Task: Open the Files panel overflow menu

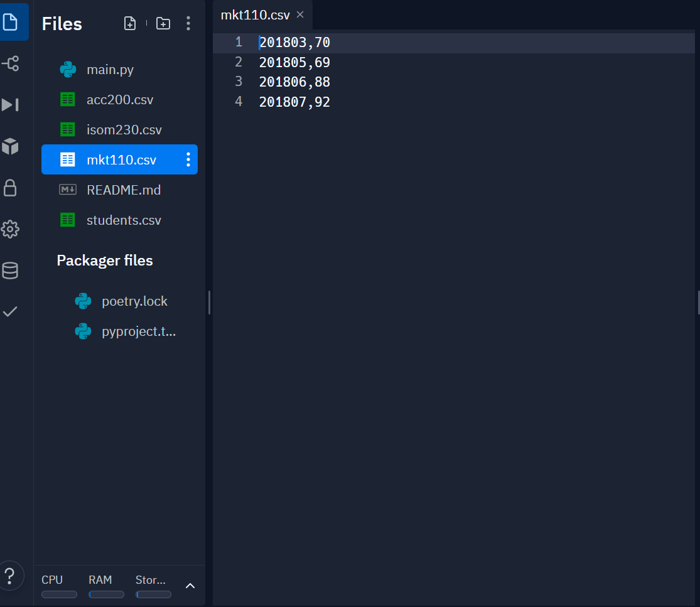Action: click(188, 23)
